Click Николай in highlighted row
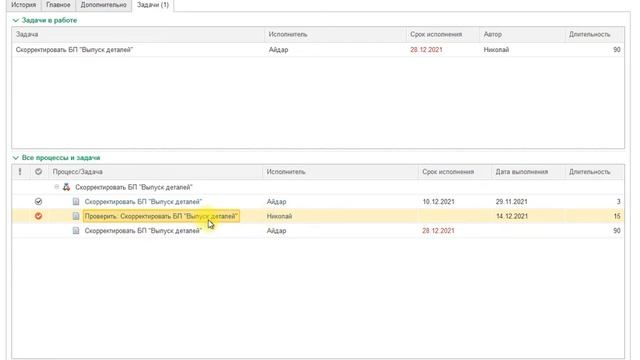This screenshot has height=360, width=640. [x=279, y=216]
